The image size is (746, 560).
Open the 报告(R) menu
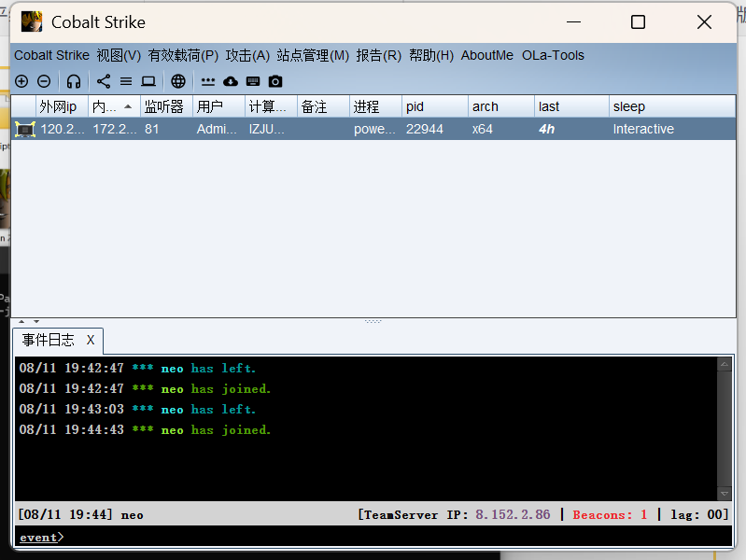coord(379,55)
